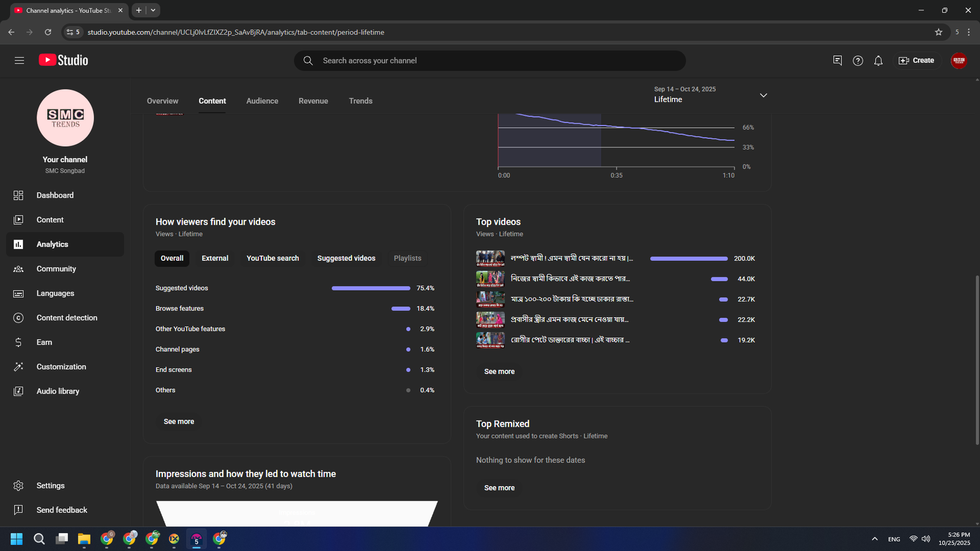Click the Others 0.4% row label

(x=165, y=390)
